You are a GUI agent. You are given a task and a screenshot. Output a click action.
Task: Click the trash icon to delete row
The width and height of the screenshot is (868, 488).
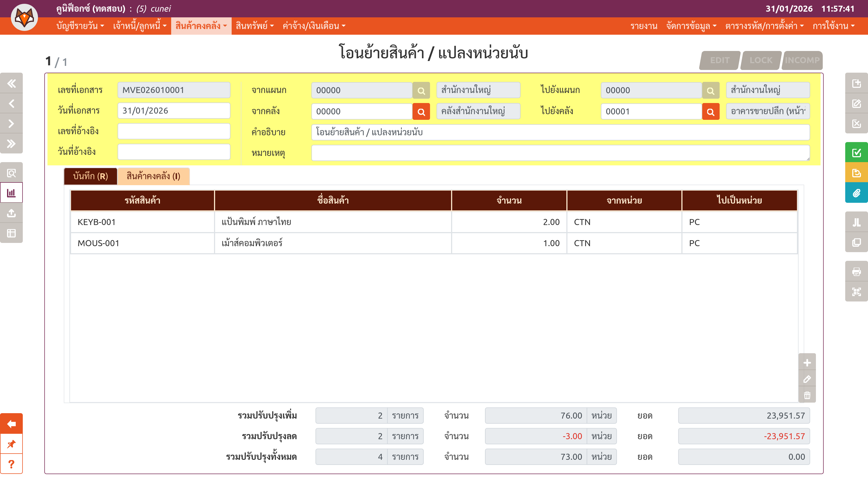[807, 395]
